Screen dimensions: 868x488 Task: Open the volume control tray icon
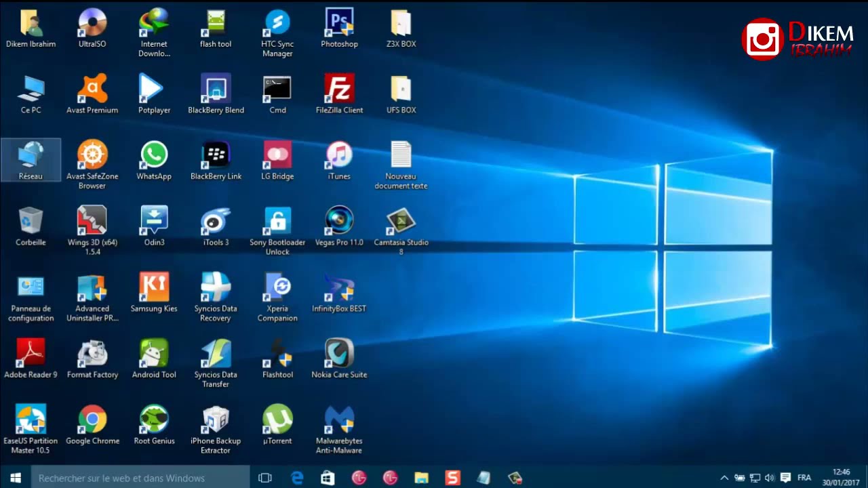tap(770, 478)
